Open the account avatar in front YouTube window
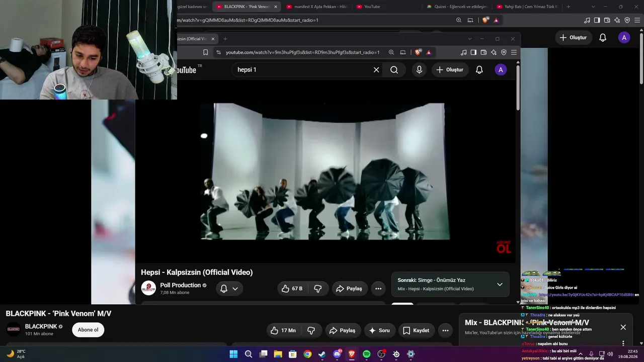644x362 pixels. [501, 70]
